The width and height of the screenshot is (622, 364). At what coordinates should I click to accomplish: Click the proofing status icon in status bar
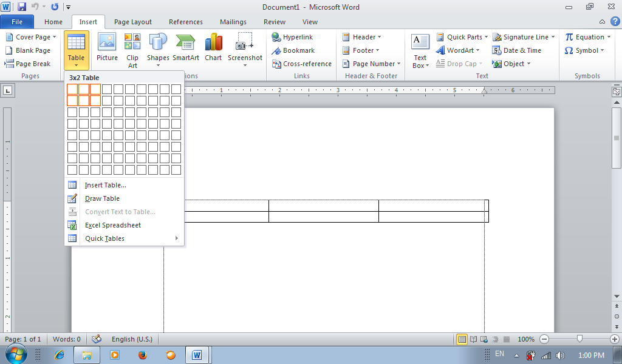(96, 339)
